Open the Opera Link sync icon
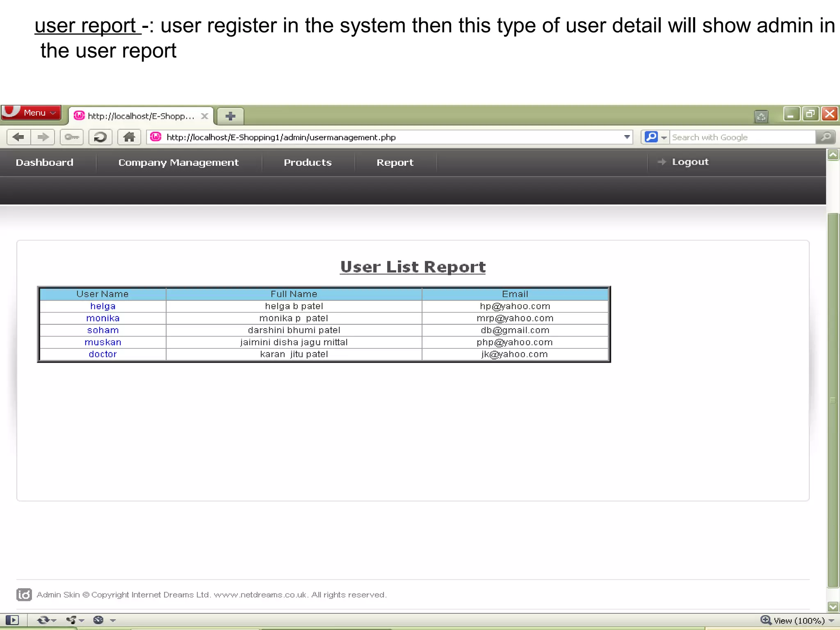The width and height of the screenshot is (840, 630). (x=43, y=620)
